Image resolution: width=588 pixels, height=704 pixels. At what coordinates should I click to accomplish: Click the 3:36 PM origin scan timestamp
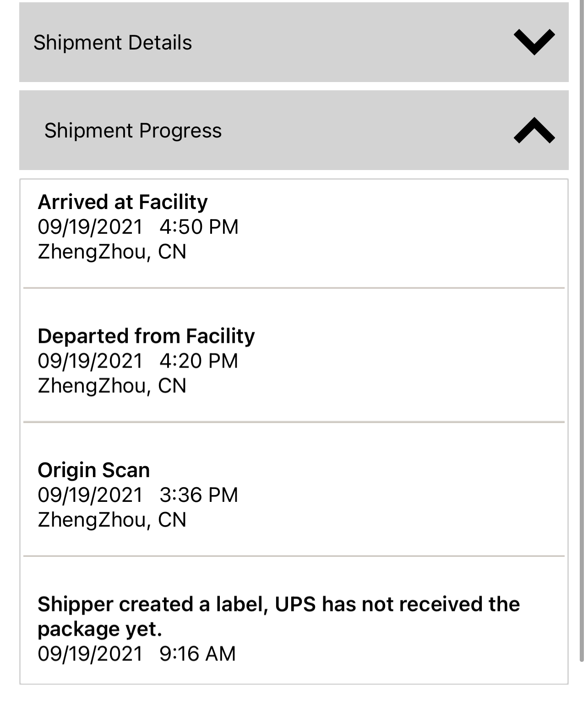pyautogui.click(x=199, y=495)
